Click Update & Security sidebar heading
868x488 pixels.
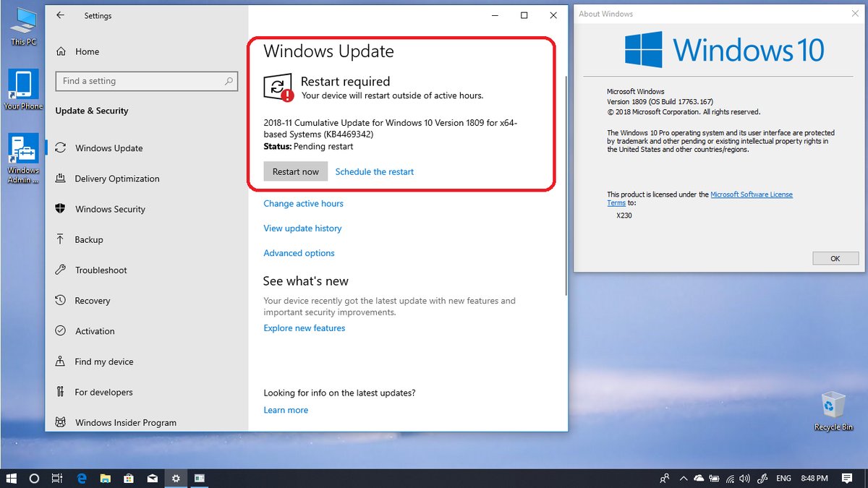pyautogui.click(x=92, y=111)
